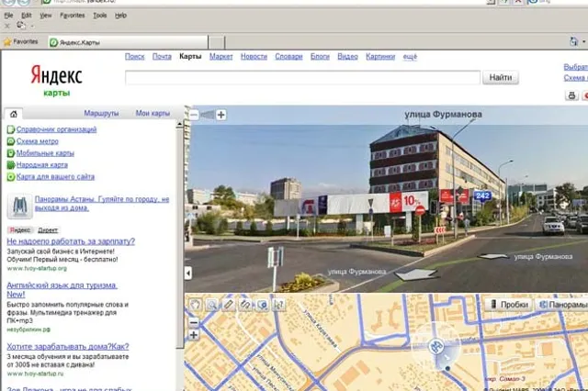
Task: Open Народная карта link
Action: point(41,165)
